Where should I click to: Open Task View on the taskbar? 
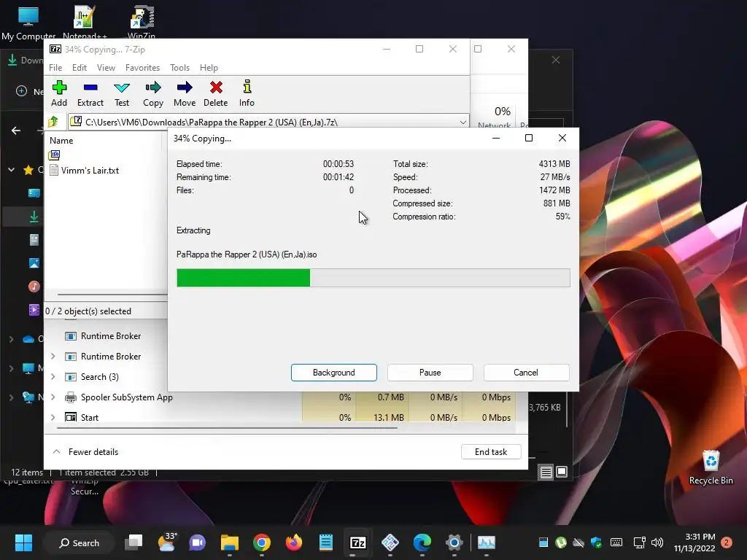pyautogui.click(x=134, y=542)
